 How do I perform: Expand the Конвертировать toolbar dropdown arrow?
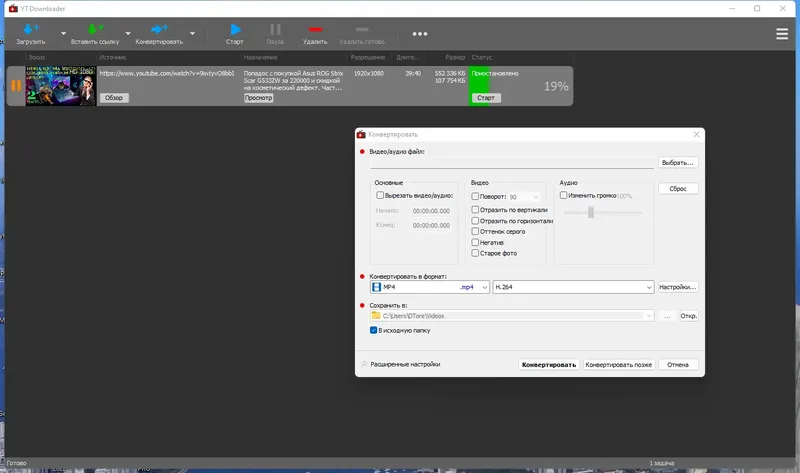[x=192, y=34]
